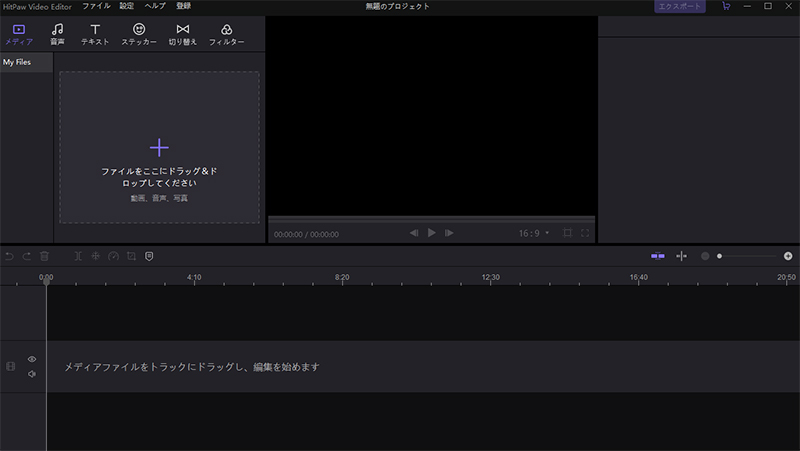Open the 音声 audio panel
This screenshot has width=800, height=451.
click(58, 35)
